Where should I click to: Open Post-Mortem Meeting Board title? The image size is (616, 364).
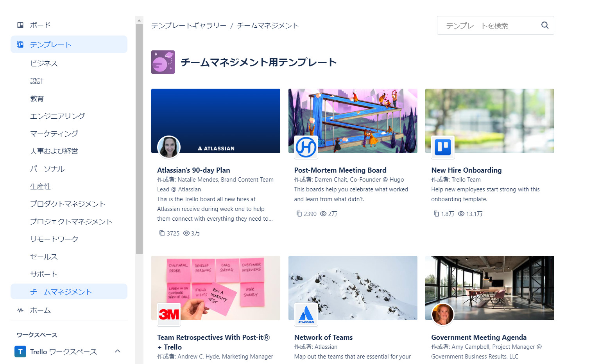(340, 170)
